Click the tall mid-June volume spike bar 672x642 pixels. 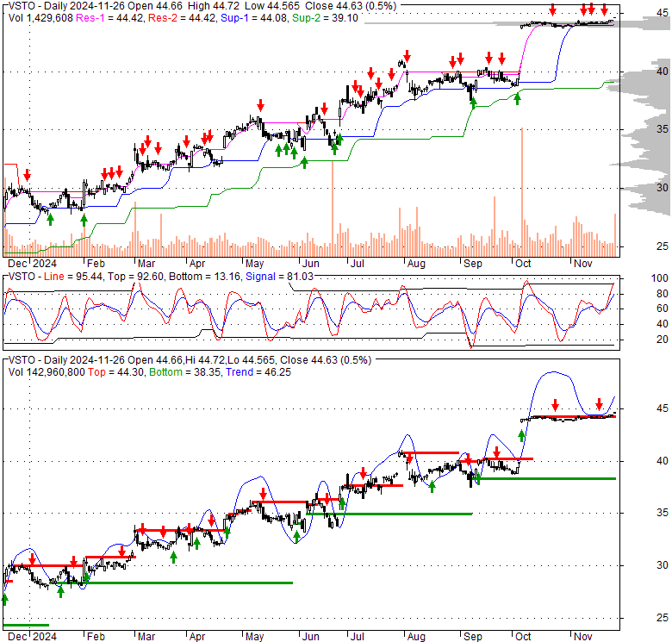(x=333, y=209)
